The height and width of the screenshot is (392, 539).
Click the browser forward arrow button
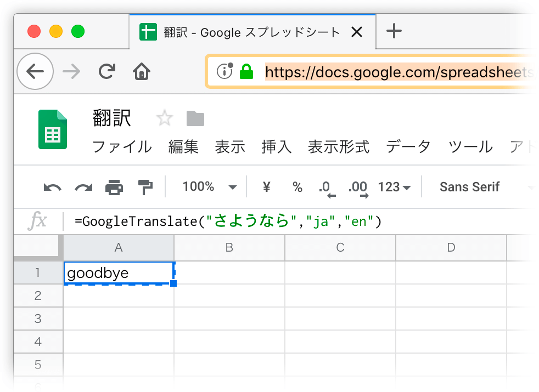tap(71, 72)
